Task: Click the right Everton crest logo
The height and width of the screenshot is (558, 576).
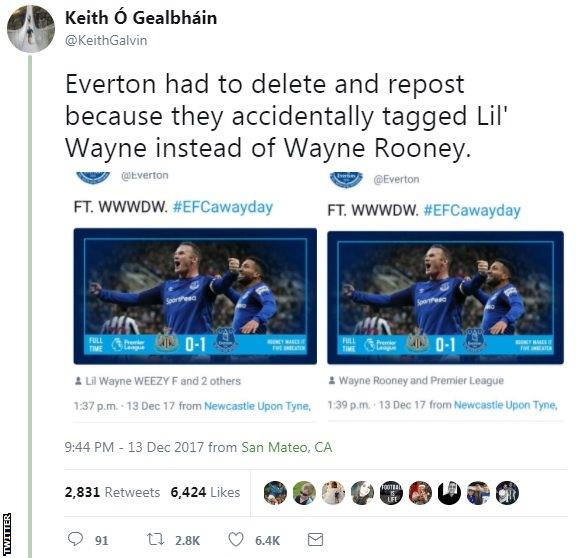Action: [x=346, y=180]
